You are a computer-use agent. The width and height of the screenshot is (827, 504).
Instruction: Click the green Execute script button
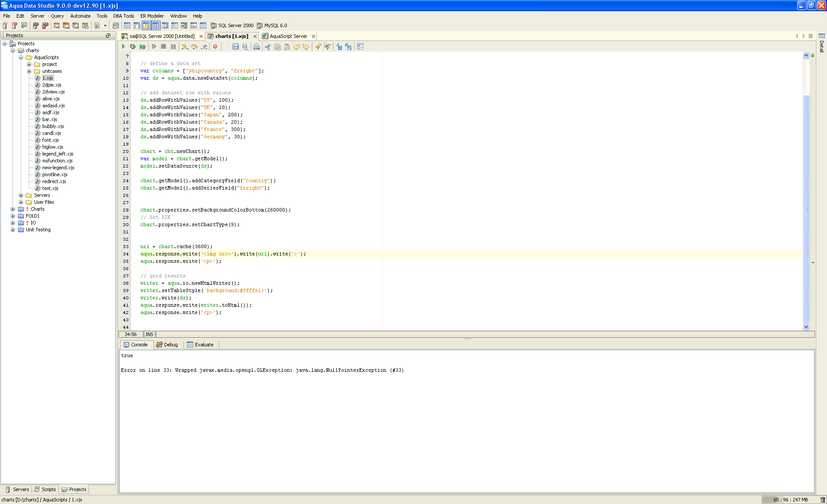[124, 47]
